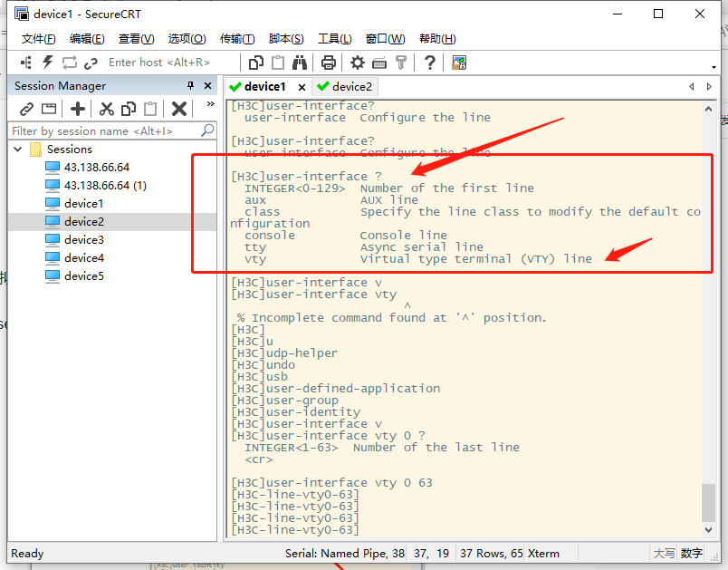Click Session Manager delete X icon
Viewport: 728px width, 570px height.
pyautogui.click(x=179, y=109)
